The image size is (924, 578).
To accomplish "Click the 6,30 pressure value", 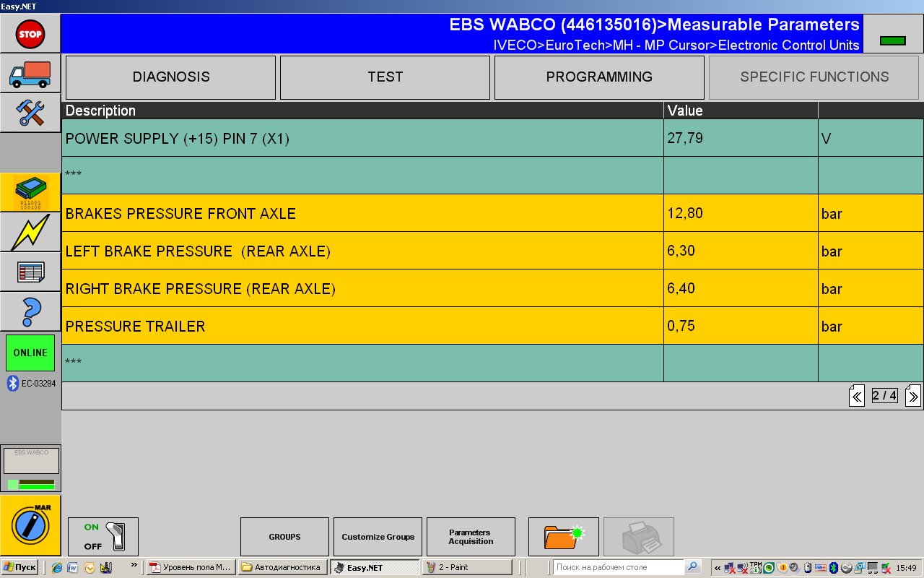I will coord(681,251).
